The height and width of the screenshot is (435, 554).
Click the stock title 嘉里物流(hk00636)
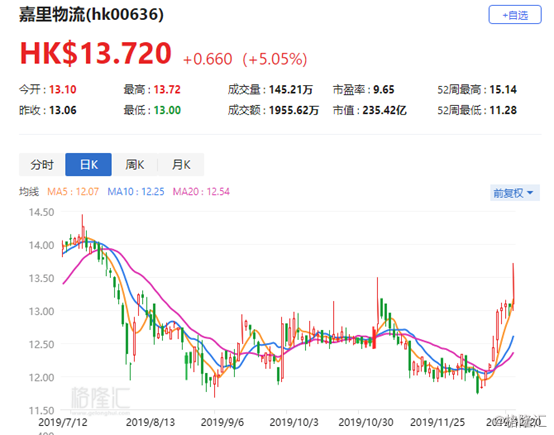91,15
